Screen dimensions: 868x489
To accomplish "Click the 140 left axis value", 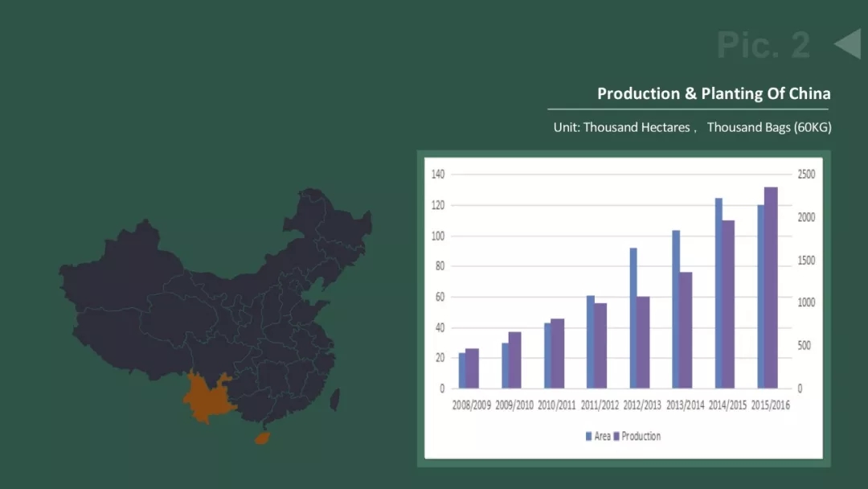I will [x=438, y=175].
